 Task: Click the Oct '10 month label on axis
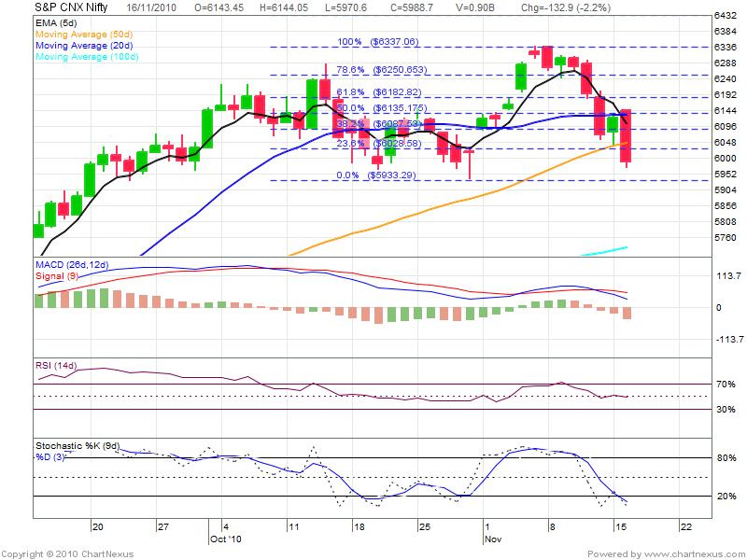pyautogui.click(x=225, y=539)
